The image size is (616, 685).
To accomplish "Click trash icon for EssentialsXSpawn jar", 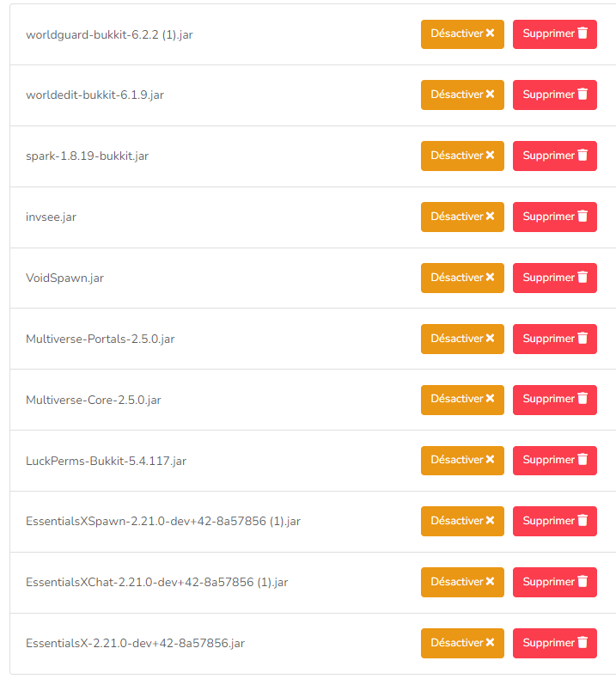I will point(582,520).
